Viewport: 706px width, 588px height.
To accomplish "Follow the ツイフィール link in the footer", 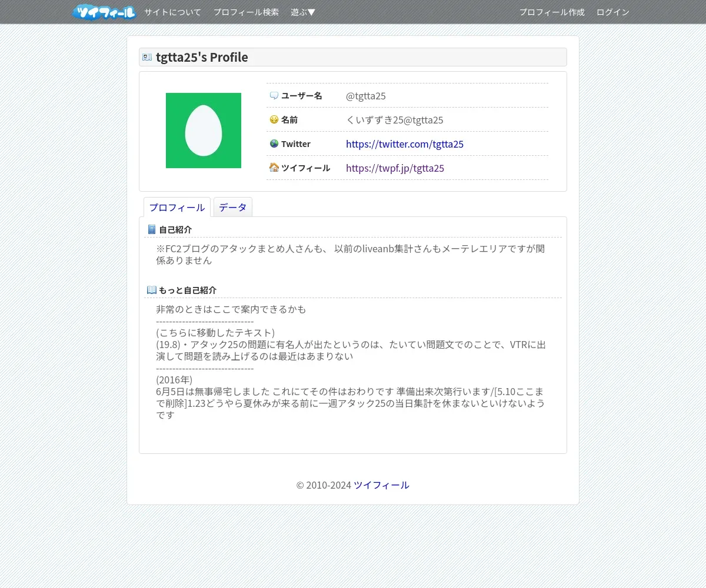I will (382, 485).
